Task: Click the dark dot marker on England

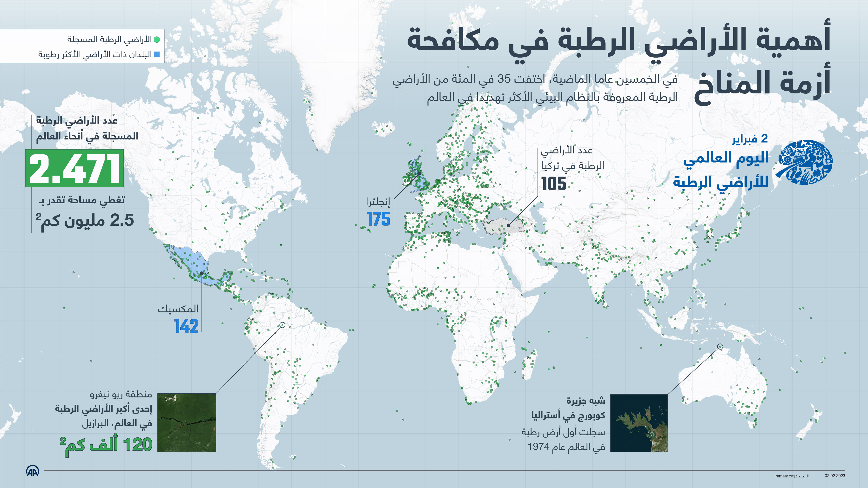Action: pos(419,174)
